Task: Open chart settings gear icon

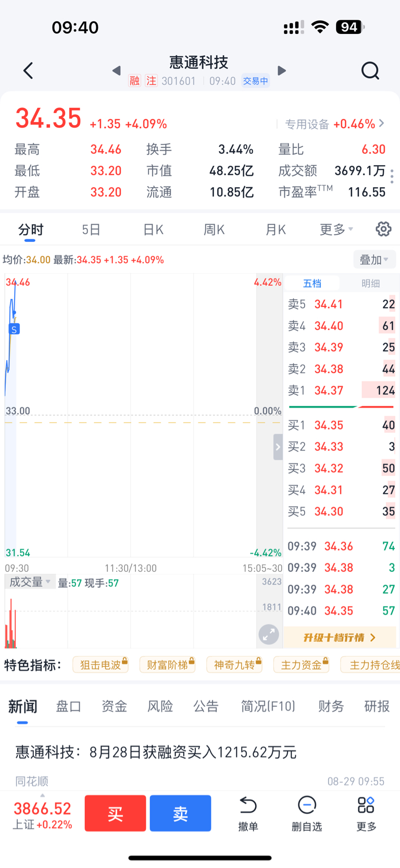Action: coord(383,229)
